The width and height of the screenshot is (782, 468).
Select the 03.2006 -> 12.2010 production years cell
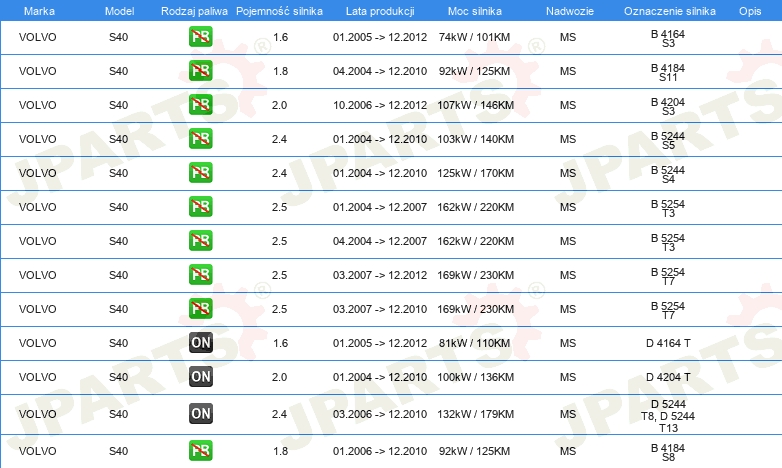pos(380,414)
